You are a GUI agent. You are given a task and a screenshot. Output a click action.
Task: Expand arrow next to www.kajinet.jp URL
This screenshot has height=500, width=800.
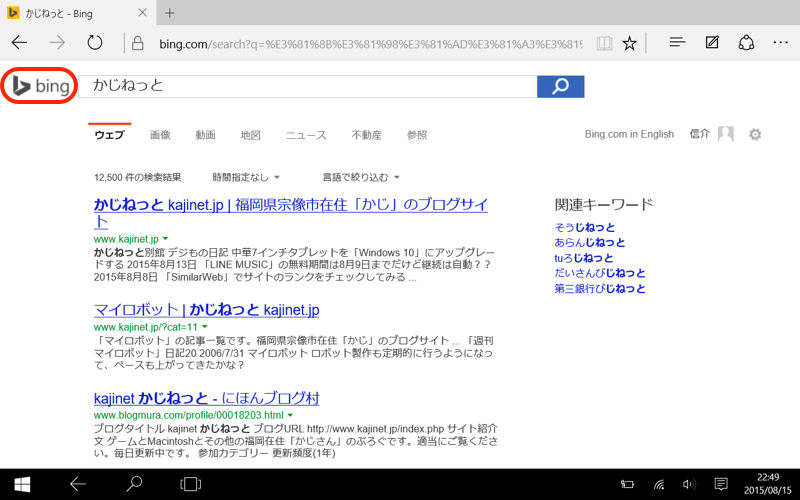point(165,239)
